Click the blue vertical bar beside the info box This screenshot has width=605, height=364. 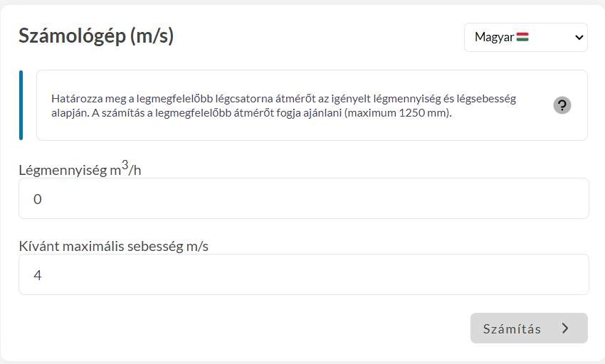tap(21, 105)
